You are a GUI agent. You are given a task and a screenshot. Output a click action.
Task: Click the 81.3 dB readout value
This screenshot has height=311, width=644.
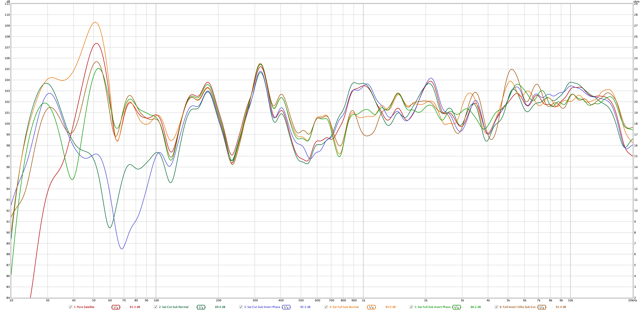(x=135, y=307)
